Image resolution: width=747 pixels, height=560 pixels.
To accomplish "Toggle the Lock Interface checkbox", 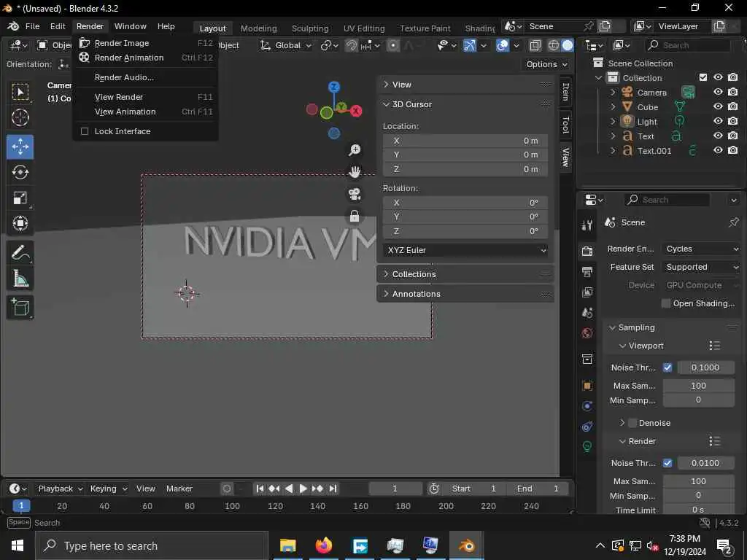I will pyautogui.click(x=85, y=131).
